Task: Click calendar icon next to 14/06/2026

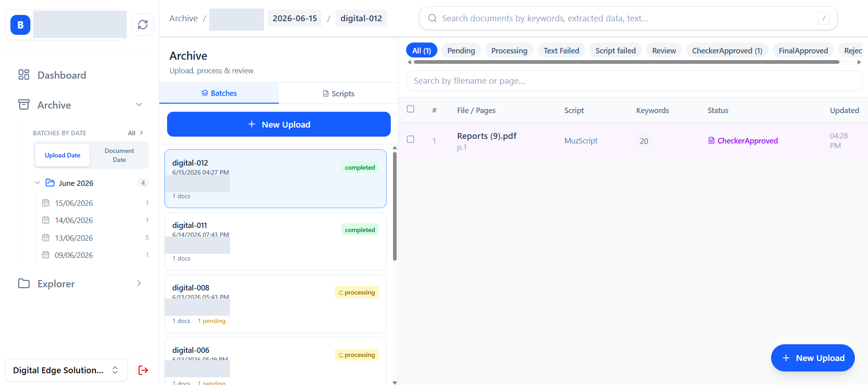Action: tap(46, 220)
